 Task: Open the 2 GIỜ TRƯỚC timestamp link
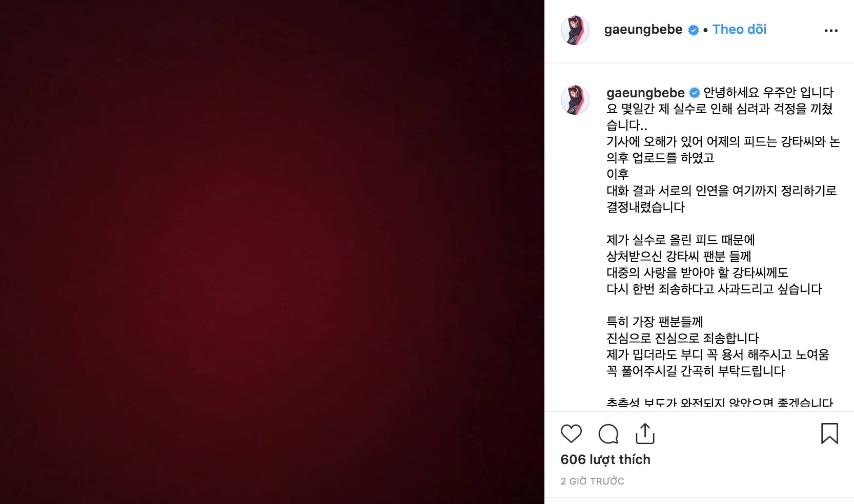click(x=592, y=481)
